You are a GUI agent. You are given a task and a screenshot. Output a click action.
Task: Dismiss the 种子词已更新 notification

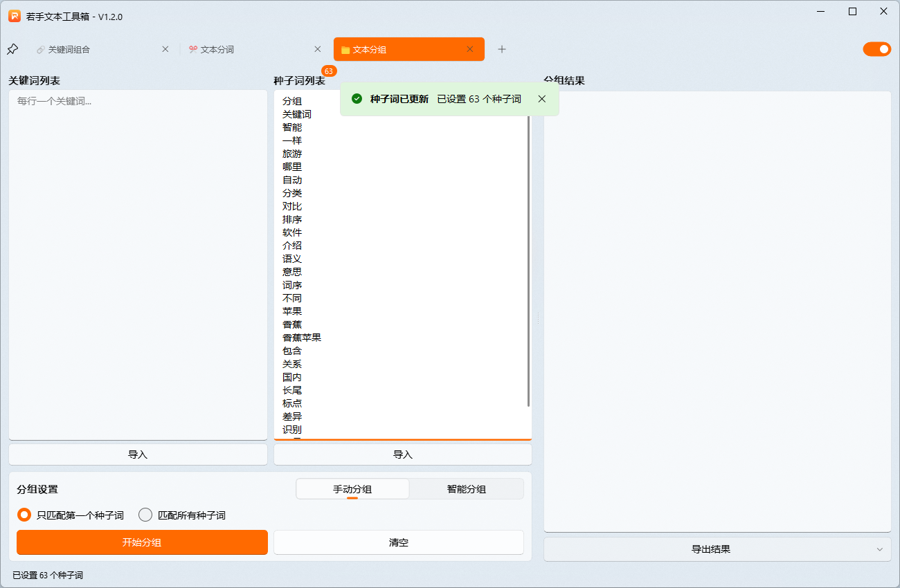[541, 99]
